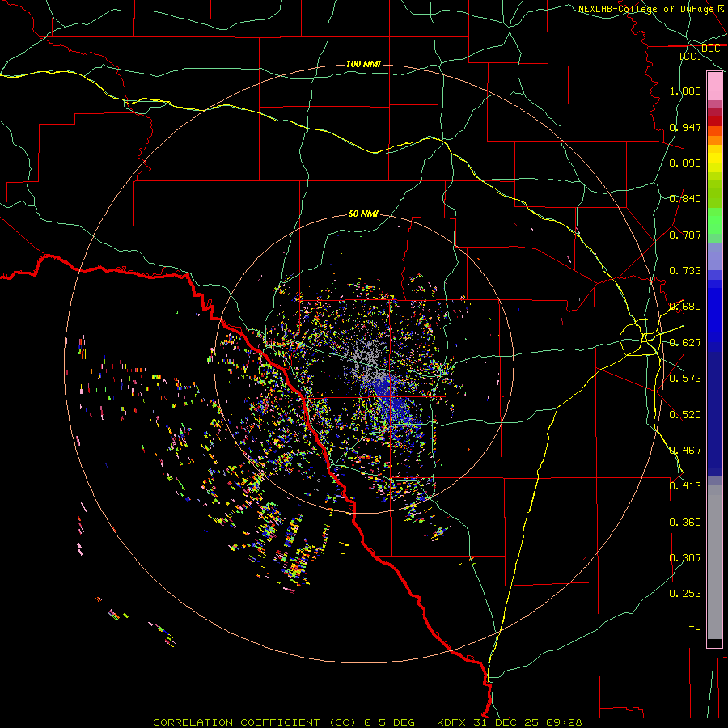Click the 0.307 color scale label

tap(685, 558)
